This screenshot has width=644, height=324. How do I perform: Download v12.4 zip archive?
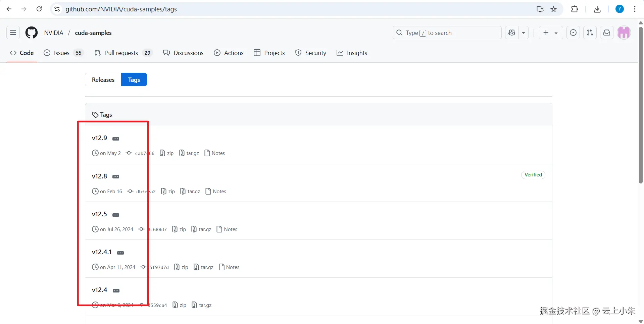pyautogui.click(x=180, y=305)
